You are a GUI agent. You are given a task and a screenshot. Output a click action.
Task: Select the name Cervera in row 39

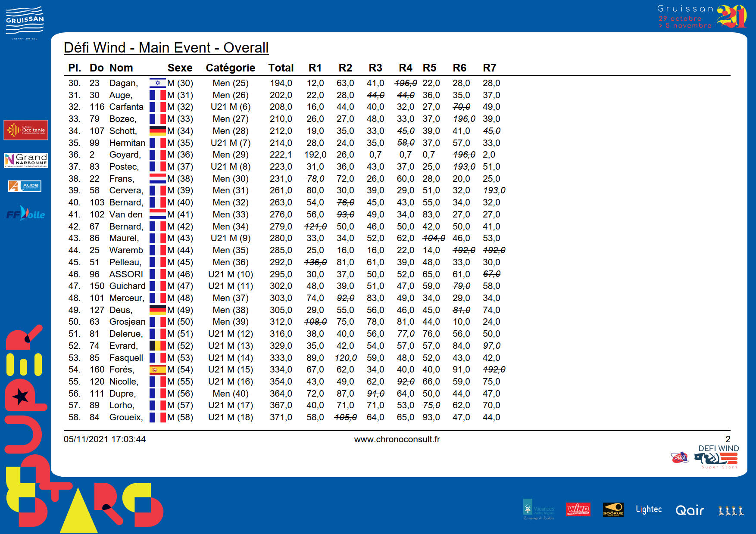pos(126,190)
